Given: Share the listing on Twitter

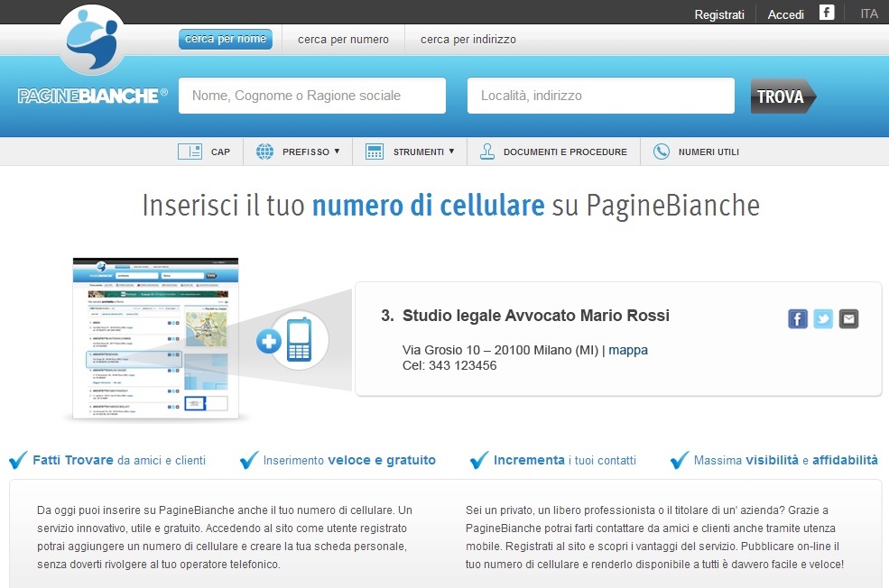Looking at the screenshot, I should pos(823,319).
